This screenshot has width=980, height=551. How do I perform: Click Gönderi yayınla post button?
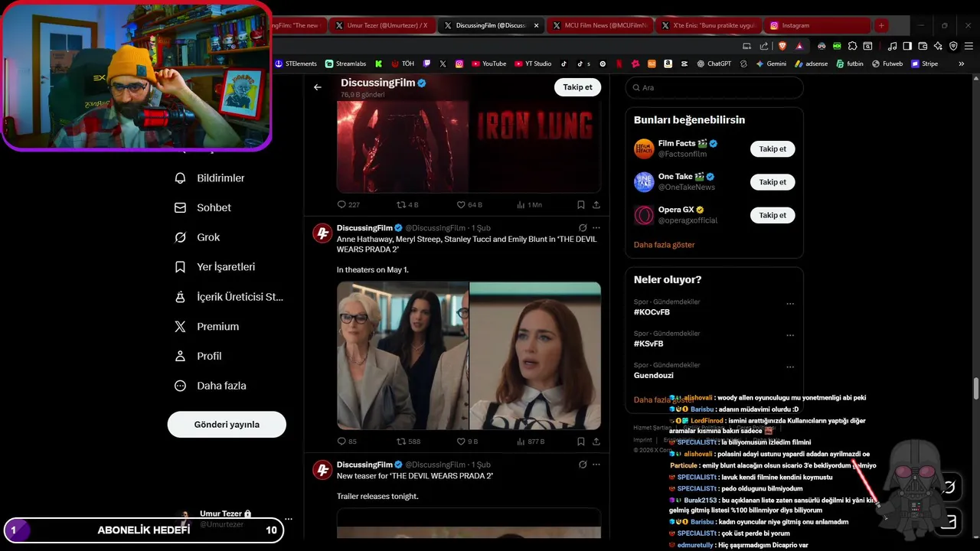coord(227,424)
